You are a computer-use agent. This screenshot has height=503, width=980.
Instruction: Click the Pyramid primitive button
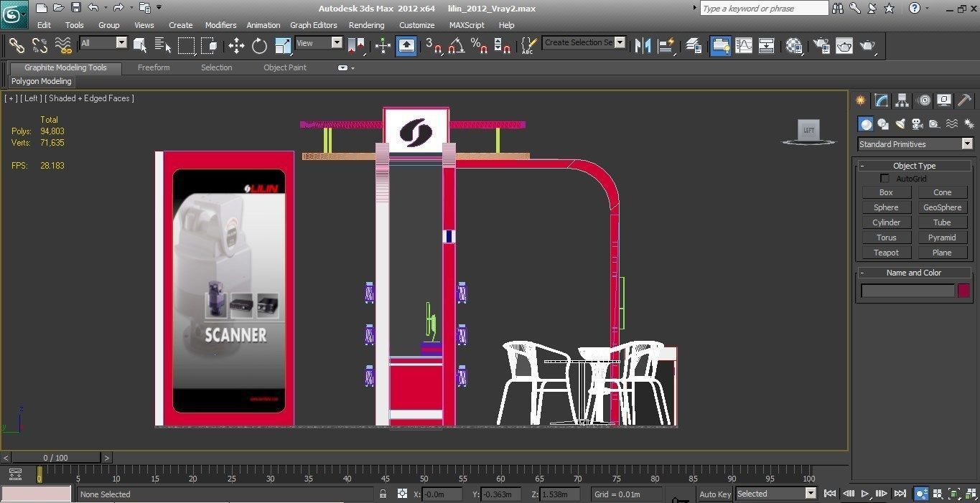[942, 238]
